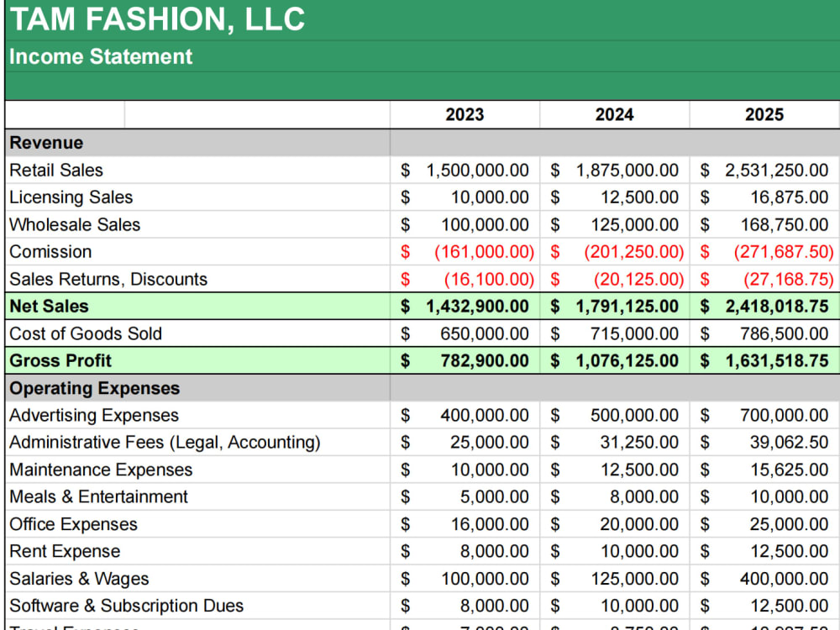The width and height of the screenshot is (840, 630).
Task: Select the Comission row label
Action: click(51, 252)
